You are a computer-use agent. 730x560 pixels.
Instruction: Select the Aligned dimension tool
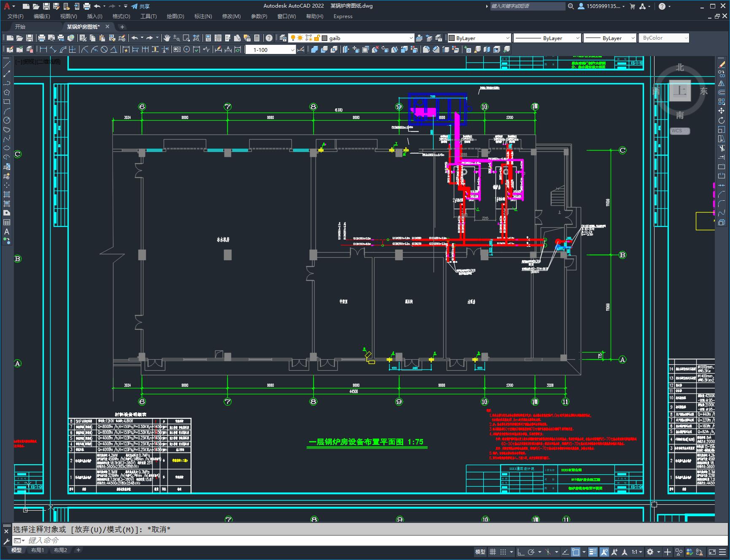(x=53, y=49)
